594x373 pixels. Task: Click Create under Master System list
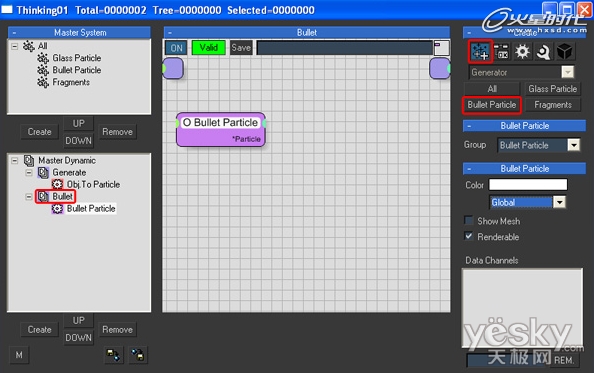(x=39, y=132)
